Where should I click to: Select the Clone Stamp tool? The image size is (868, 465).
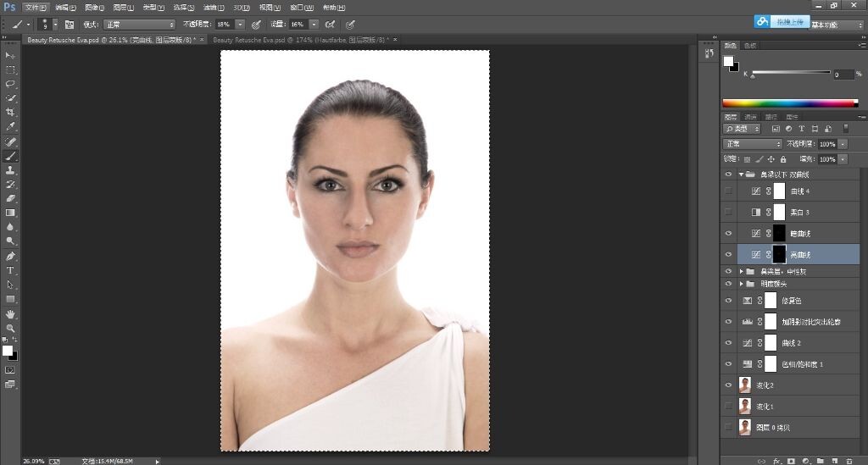pyautogui.click(x=10, y=170)
